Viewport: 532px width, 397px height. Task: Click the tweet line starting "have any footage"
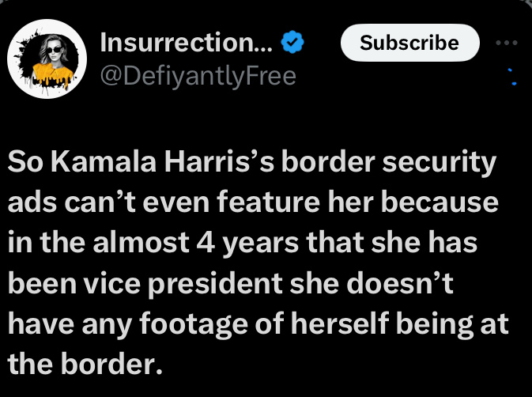(258, 325)
